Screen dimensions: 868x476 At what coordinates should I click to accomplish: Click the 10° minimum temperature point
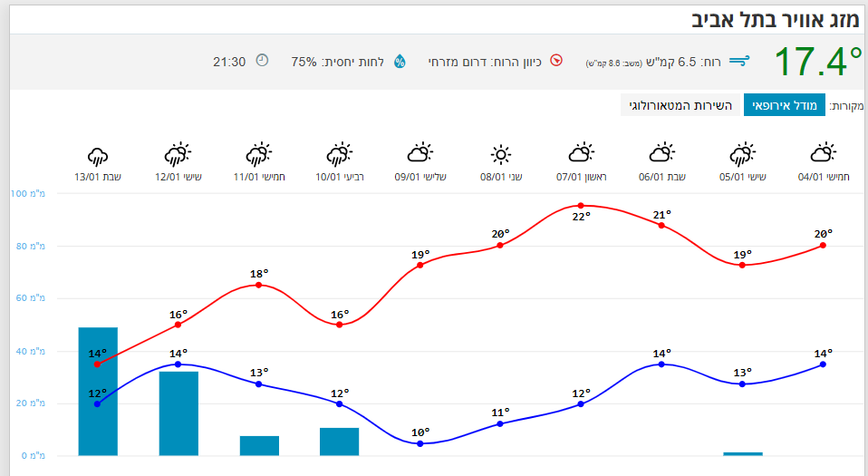420,443
